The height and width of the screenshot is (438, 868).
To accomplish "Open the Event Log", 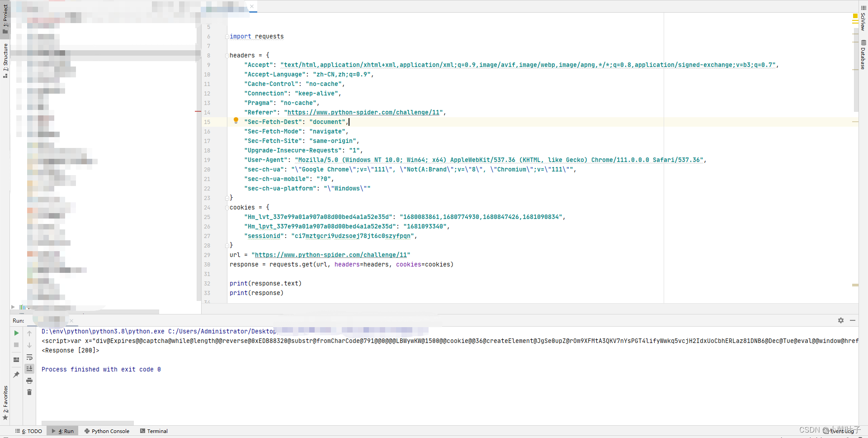I will [840, 431].
